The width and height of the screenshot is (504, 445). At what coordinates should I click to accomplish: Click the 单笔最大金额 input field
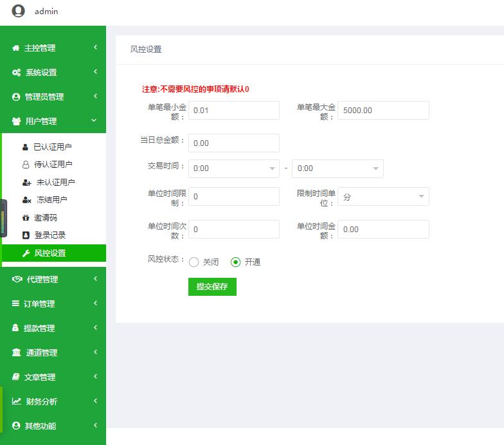pos(383,111)
